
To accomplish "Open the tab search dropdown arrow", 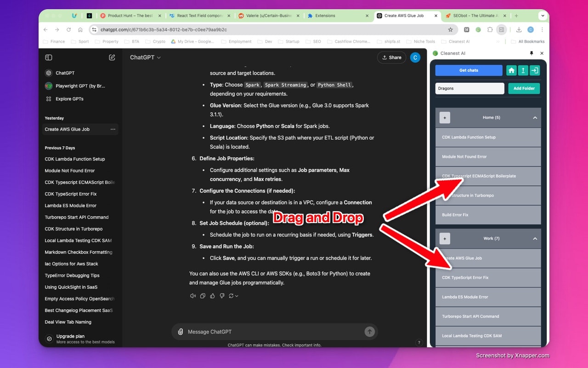I will pyautogui.click(x=543, y=16).
